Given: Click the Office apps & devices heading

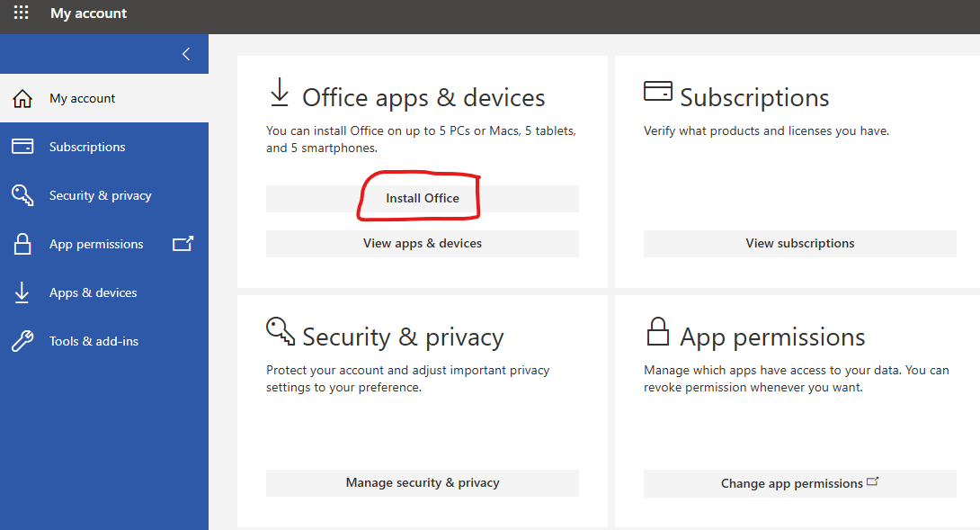Looking at the screenshot, I should (x=423, y=97).
